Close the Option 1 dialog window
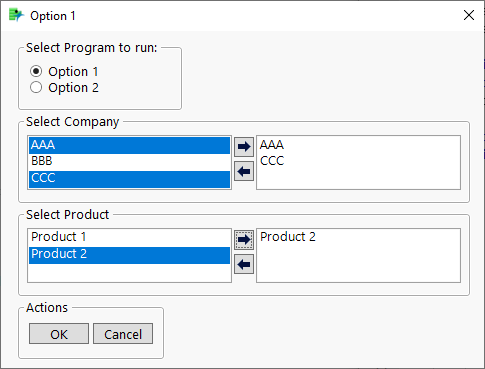485x369 pixels. pos(469,15)
